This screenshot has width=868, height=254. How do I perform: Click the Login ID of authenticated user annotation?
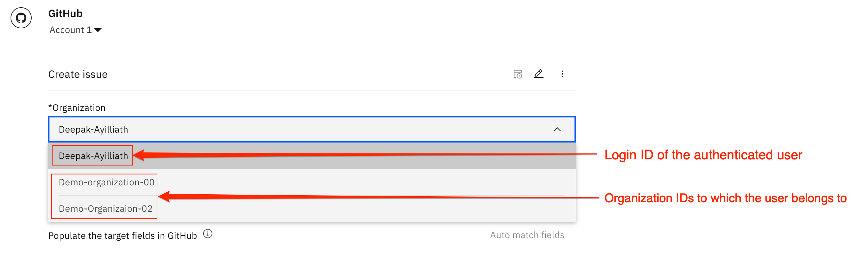tap(703, 155)
